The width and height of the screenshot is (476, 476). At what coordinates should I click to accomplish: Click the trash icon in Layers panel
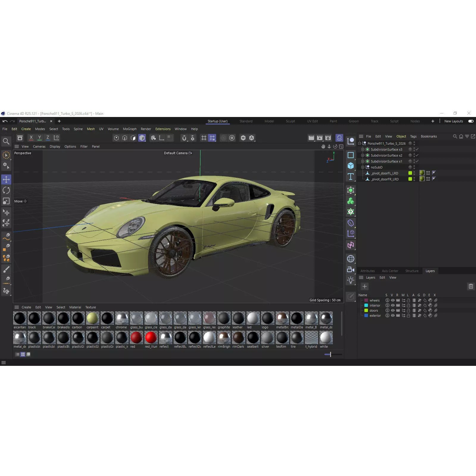(471, 286)
